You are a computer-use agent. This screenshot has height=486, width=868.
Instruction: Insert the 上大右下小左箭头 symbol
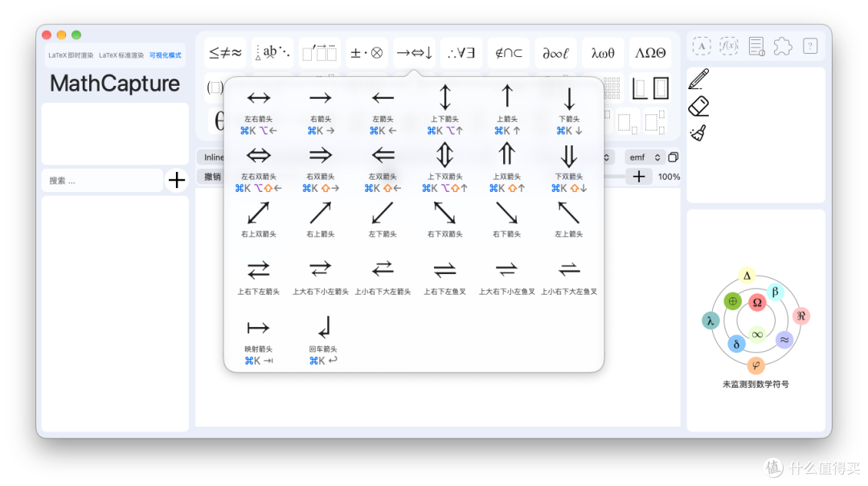click(x=321, y=270)
